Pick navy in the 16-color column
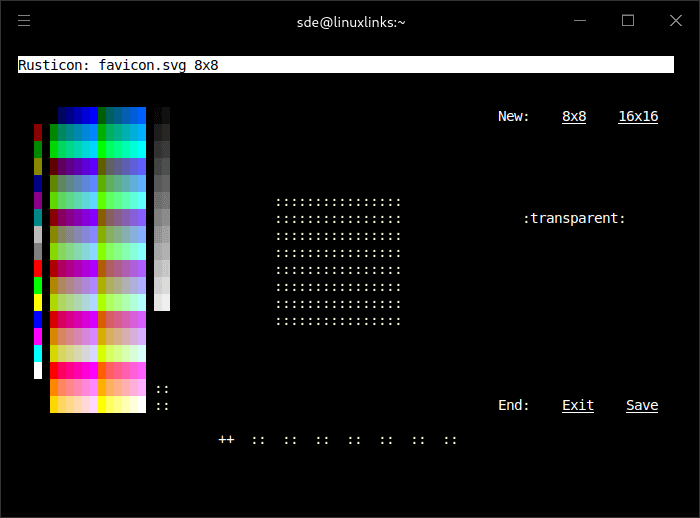Image resolution: width=700 pixels, height=518 pixels. [38, 184]
